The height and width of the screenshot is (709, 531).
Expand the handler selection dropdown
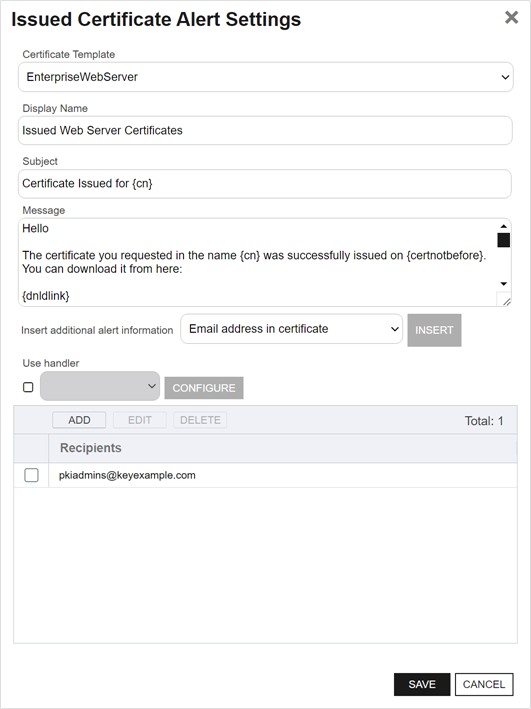click(100, 386)
